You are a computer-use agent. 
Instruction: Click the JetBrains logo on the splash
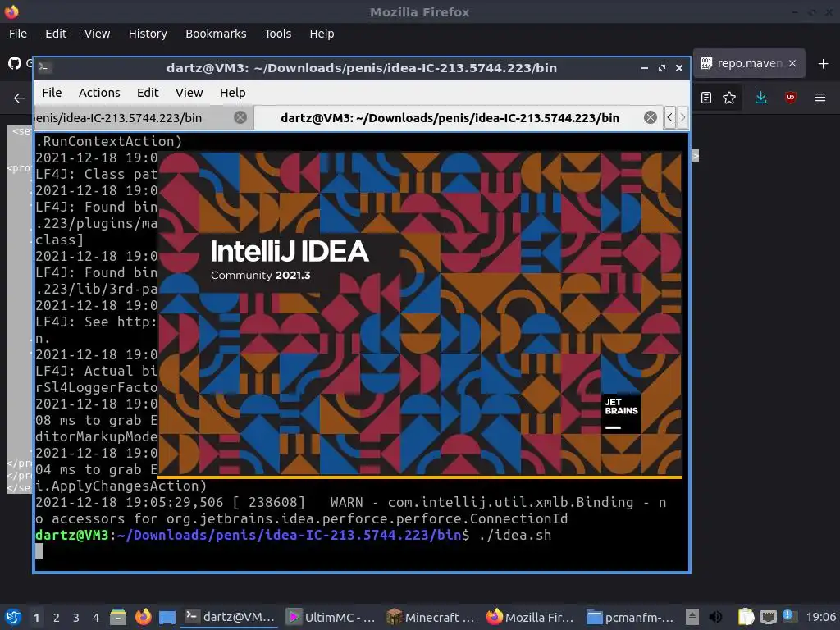tap(622, 413)
